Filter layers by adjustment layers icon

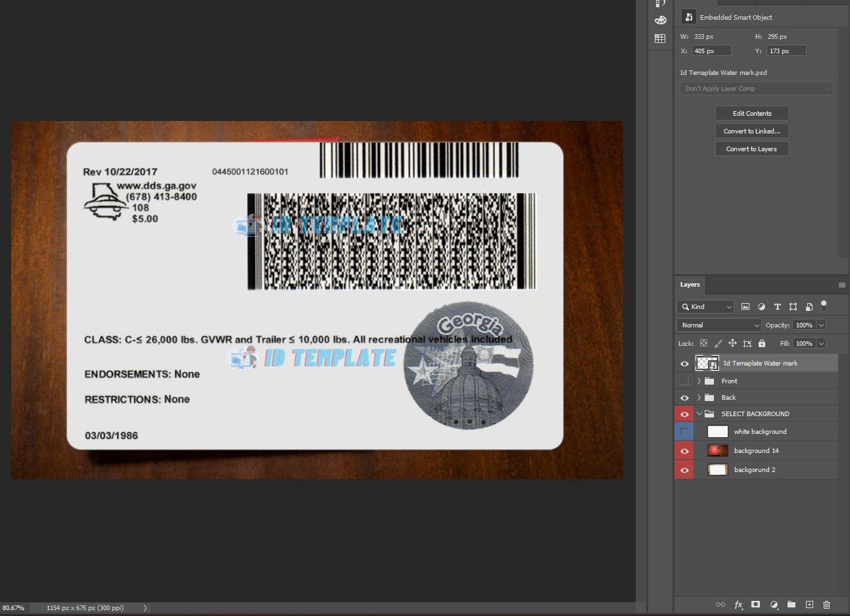coord(761,307)
